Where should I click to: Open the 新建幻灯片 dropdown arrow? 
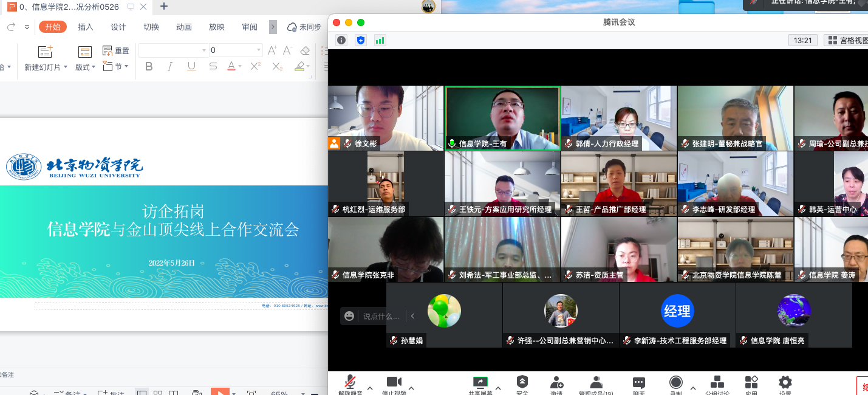[66, 67]
